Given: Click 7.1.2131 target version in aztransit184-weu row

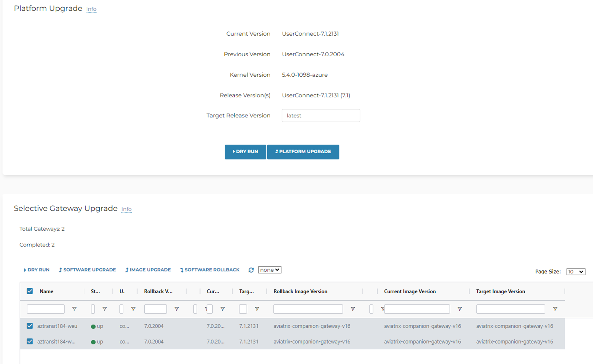Looking at the screenshot, I should tap(249, 326).
